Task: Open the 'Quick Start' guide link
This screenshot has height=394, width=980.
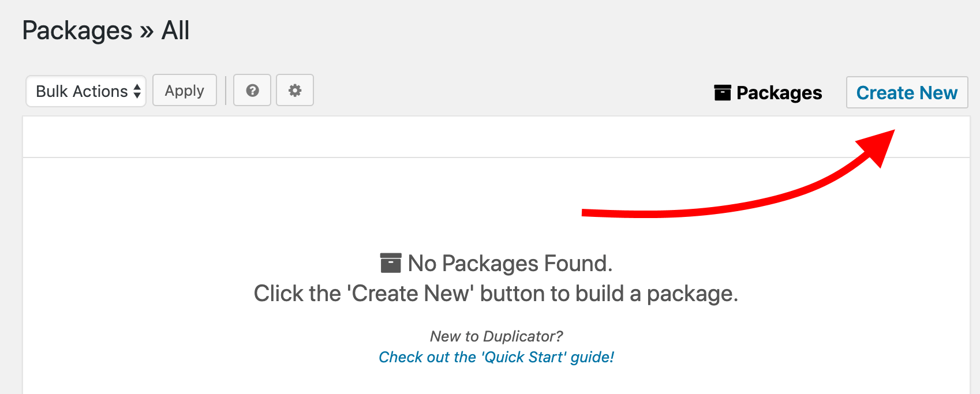Action: 496,357
